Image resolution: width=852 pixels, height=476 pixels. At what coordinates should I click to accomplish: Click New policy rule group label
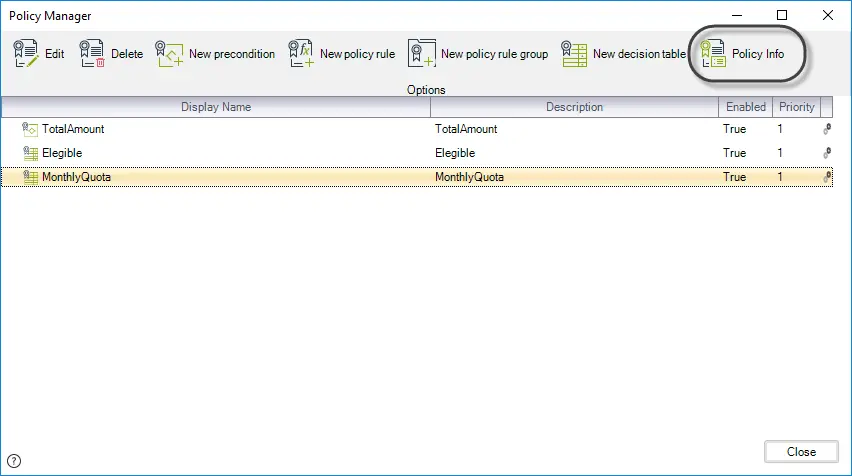[494, 54]
